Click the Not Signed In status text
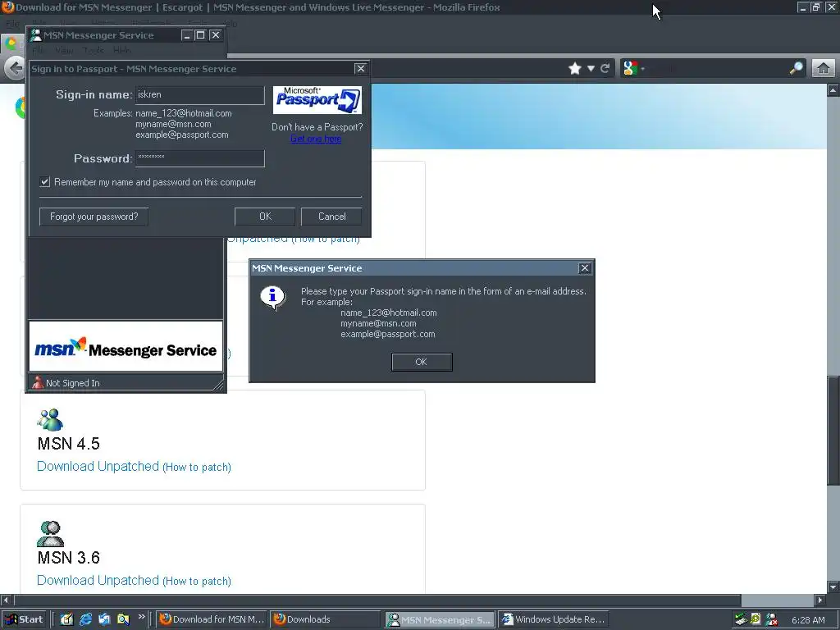The image size is (840, 630). pyautogui.click(x=73, y=383)
